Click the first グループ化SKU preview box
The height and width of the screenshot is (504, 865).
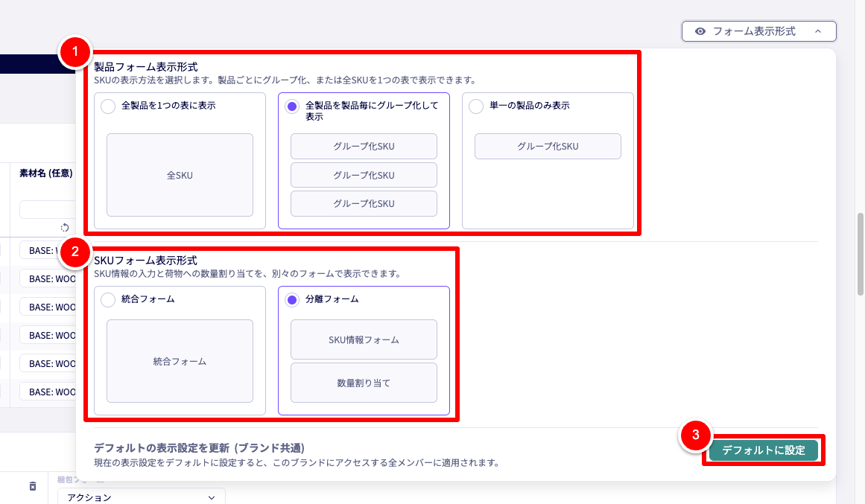point(364,146)
